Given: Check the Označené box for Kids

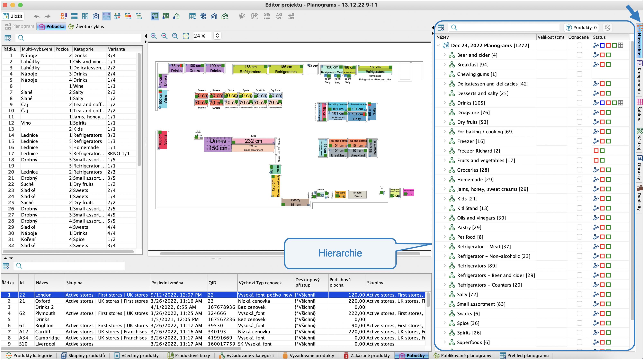Looking at the screenshot, I should [x=579, y=199].
